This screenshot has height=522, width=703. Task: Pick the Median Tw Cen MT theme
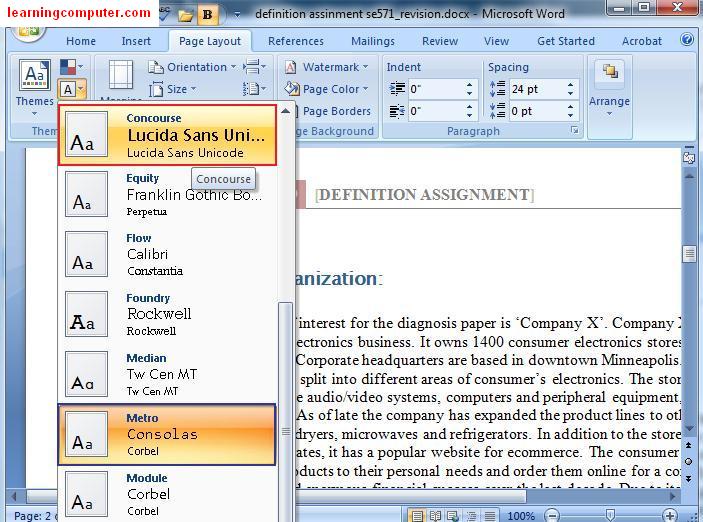(167, 374)
